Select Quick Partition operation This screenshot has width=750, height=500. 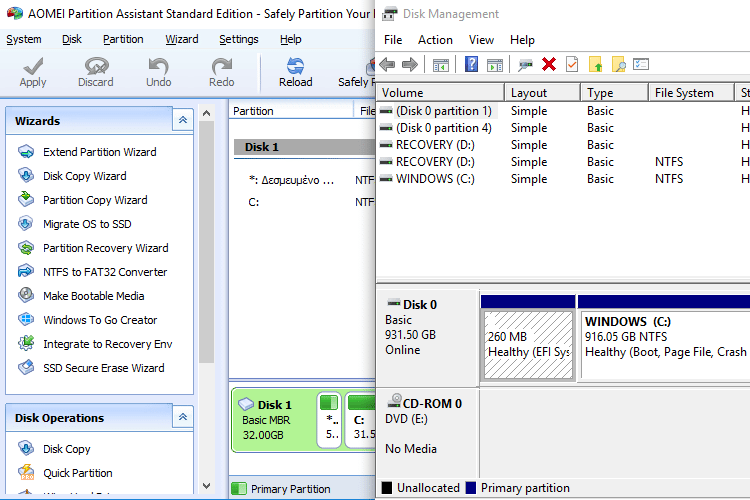click(x=77, y=473)
